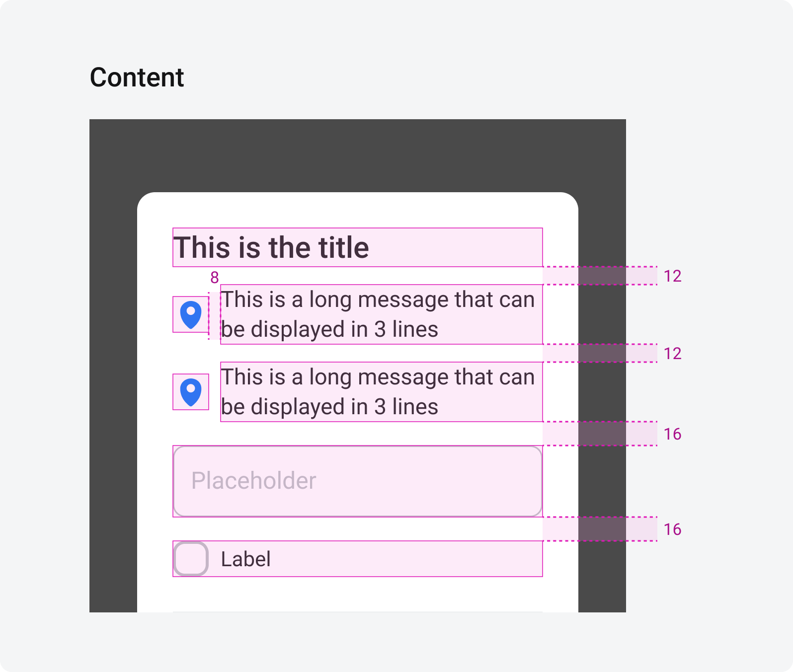Click the dark overlay above the dialog card
793x672 pixels.
coord(357,155)
